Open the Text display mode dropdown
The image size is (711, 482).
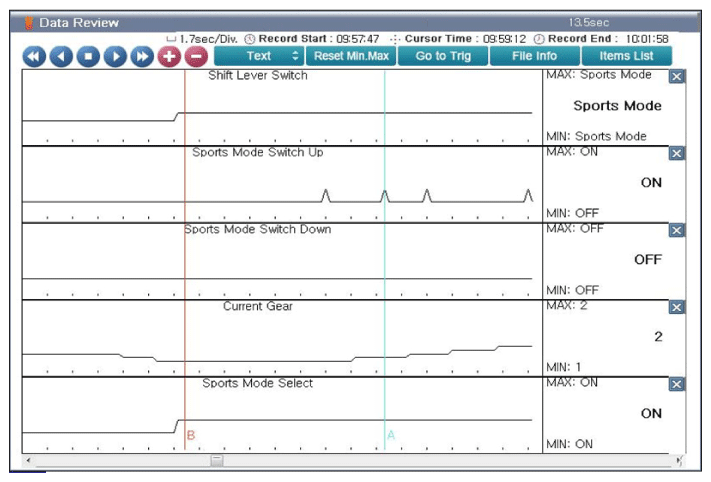click(x=258, y=56)
